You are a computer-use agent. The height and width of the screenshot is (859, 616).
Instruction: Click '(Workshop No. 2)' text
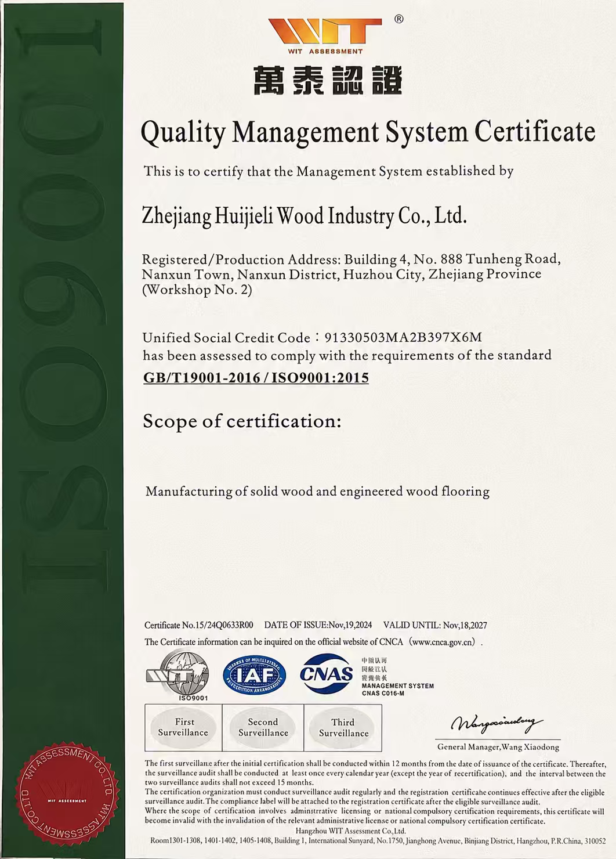(x=197, y=290)
